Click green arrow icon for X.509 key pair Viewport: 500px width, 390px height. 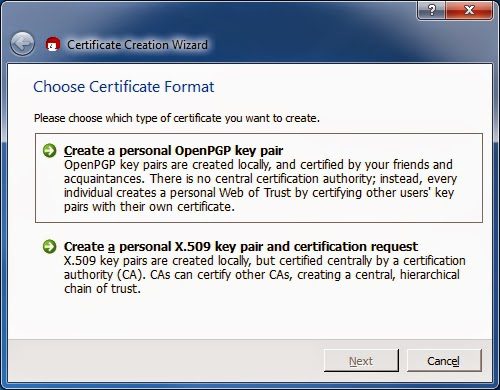click(x=50, y=247)
